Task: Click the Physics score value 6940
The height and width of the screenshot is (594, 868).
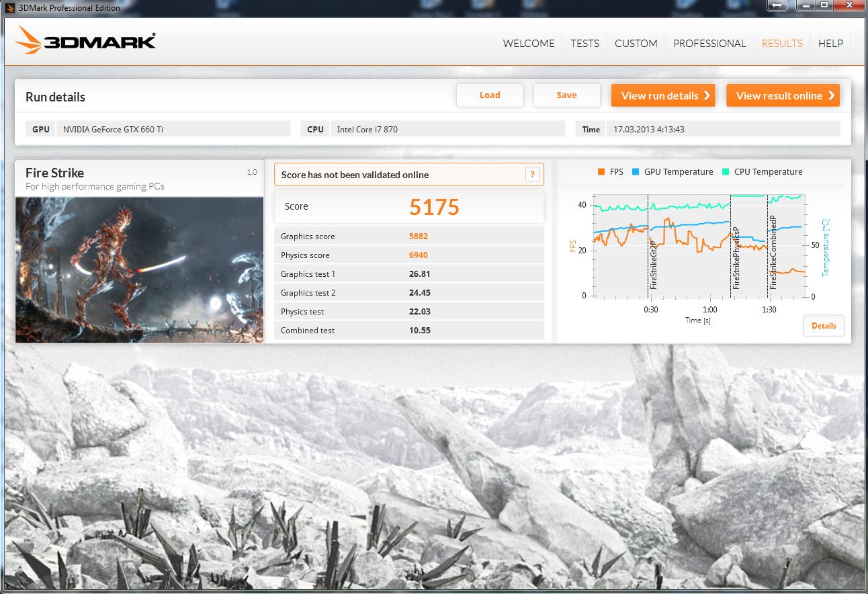Action: pos(419,255)
